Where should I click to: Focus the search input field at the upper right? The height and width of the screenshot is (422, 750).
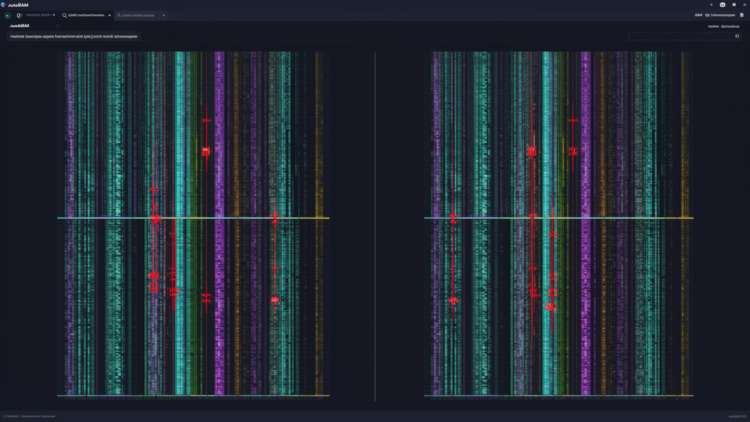pyautogui.click(x=684, y=36)
